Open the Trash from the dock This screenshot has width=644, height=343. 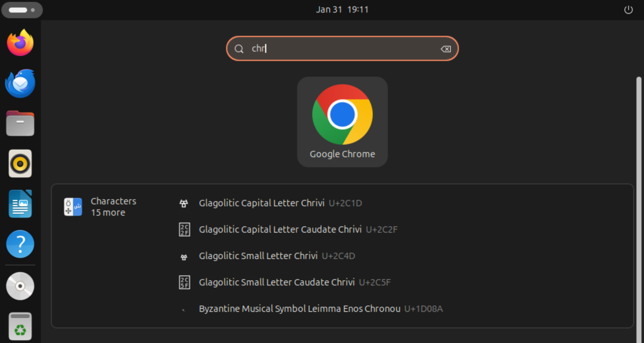click(20, 326)
